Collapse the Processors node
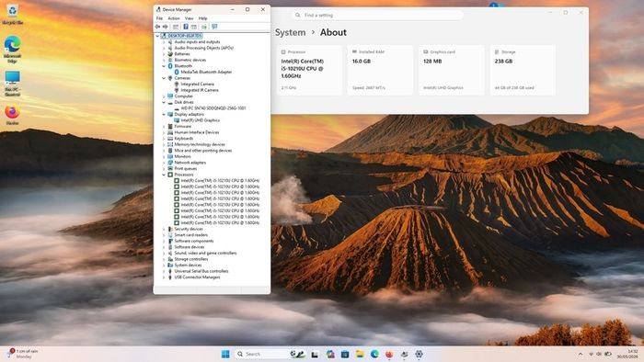The height and width of the screenshot is (362, 644). (164, 175)
